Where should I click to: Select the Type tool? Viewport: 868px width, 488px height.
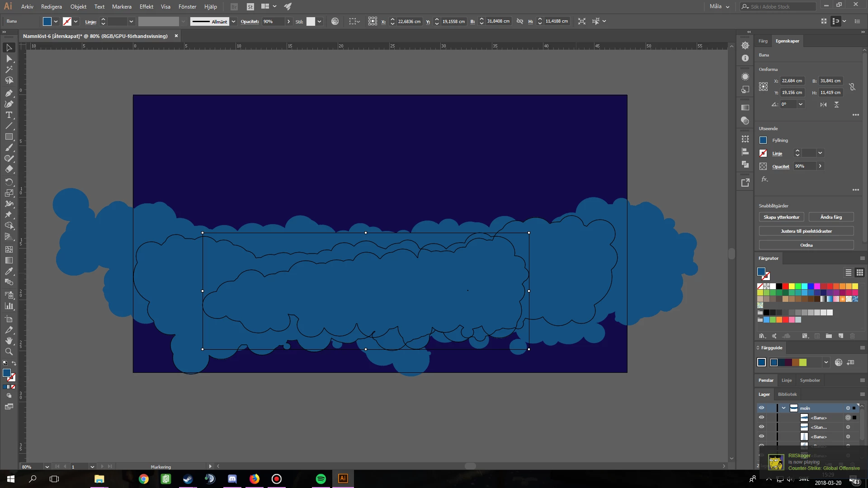9,115
